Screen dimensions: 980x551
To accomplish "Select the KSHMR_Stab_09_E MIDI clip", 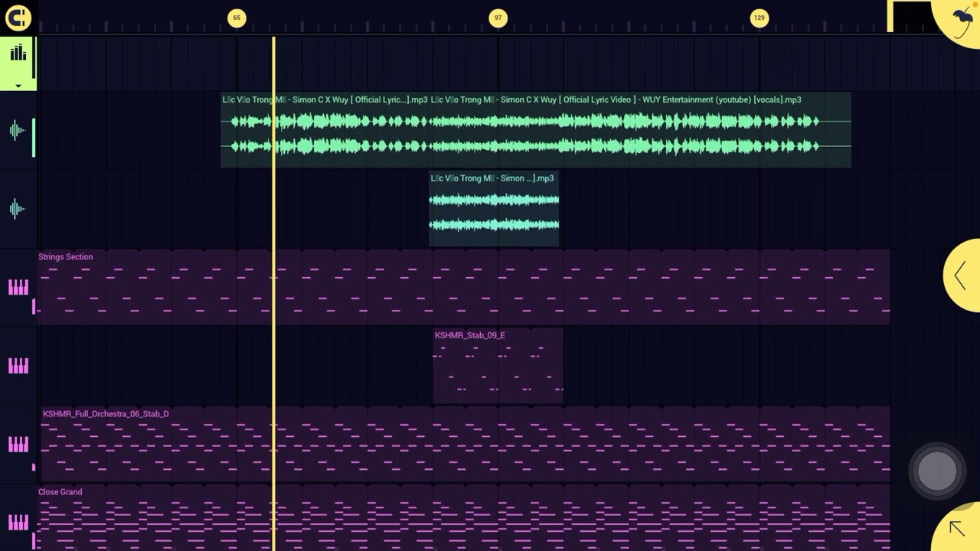I will click(x=498, y=366).
